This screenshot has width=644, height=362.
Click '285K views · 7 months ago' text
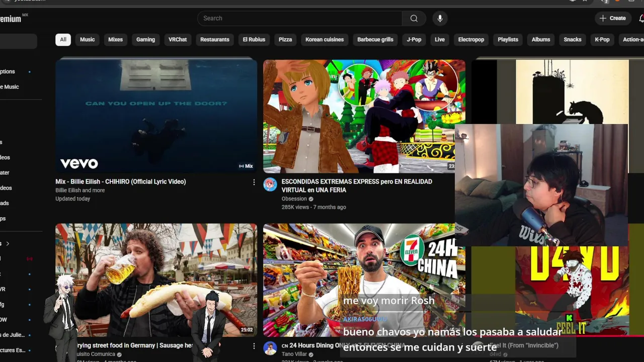(313, 207)
